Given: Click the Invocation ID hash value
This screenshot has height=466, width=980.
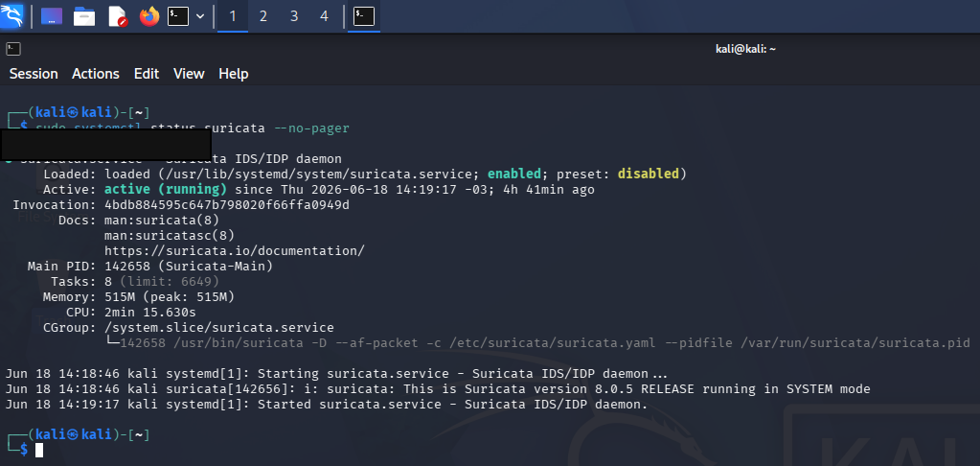Looking at the screenshot, I should 227,205.
